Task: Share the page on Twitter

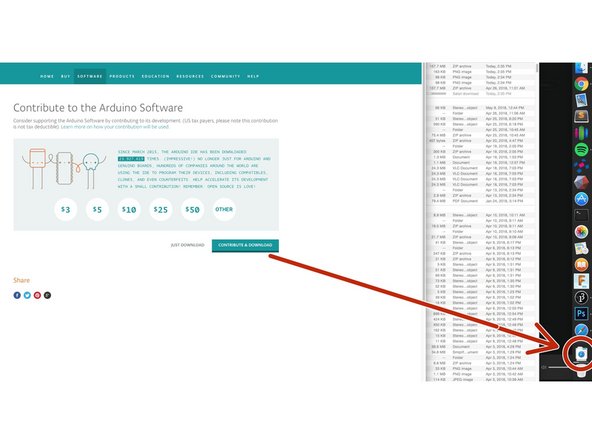Action: 27,295
